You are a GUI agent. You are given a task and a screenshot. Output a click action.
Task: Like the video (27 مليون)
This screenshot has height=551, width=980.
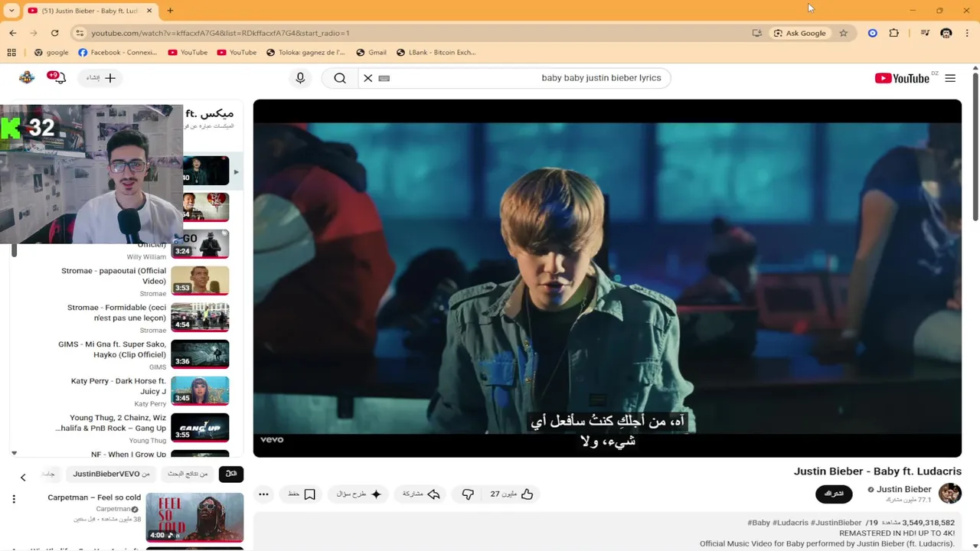click(x=511, y=494)
